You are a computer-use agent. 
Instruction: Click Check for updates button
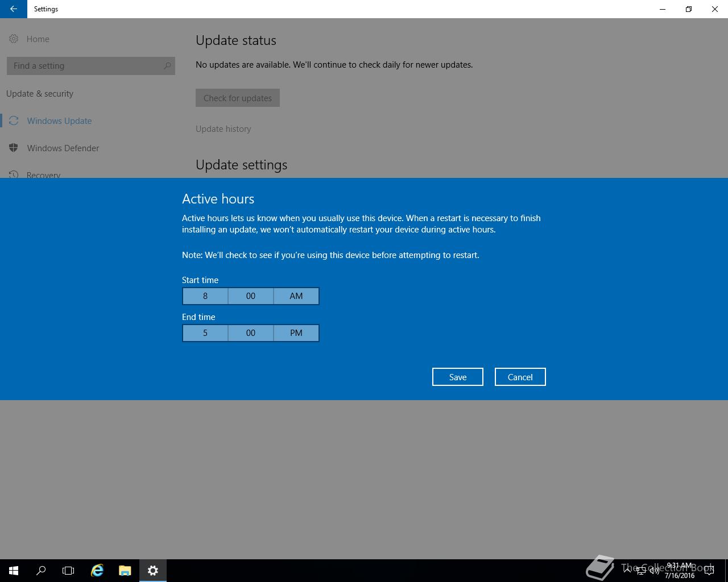[x=238, y=98]
